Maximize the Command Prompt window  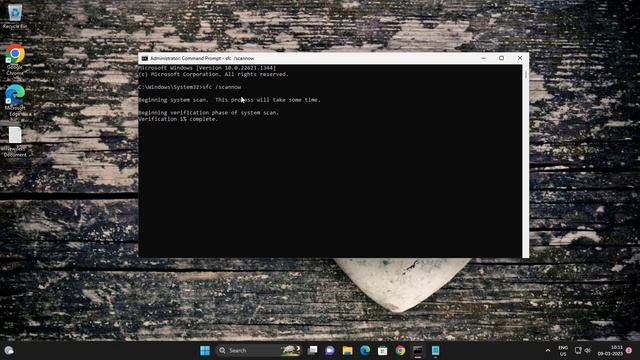click(502, 58)
